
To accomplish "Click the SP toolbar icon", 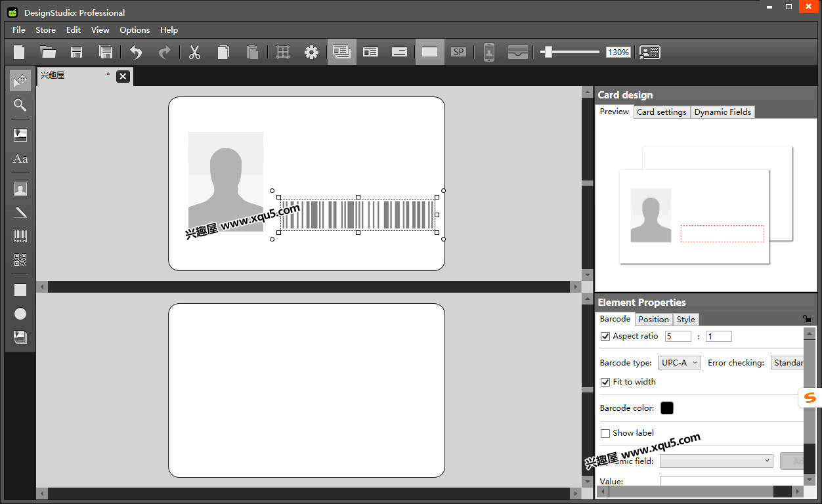I will [459, 52].
